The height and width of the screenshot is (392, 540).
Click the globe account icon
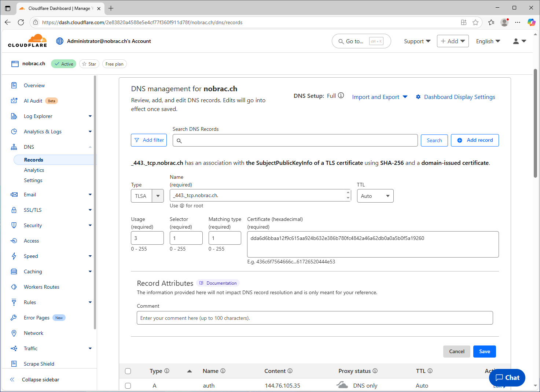(x=60, y=41)
